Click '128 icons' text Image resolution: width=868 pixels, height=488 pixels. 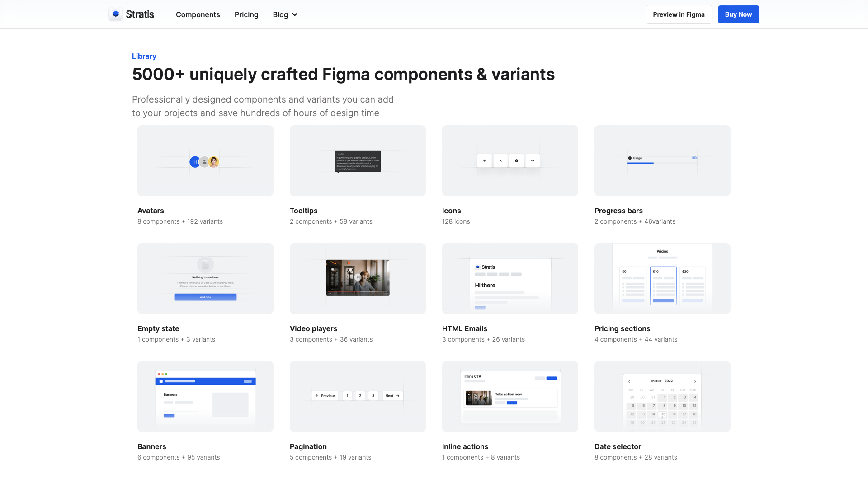456,221
